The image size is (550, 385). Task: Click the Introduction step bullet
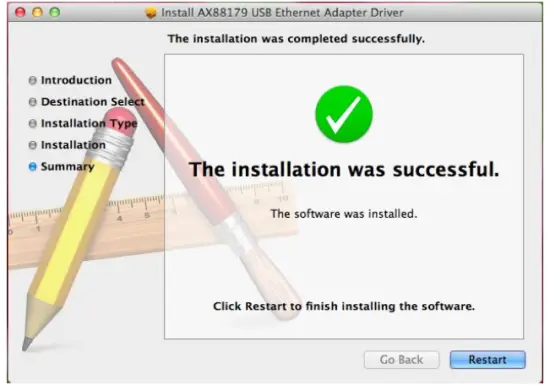[x=32, y=80]
